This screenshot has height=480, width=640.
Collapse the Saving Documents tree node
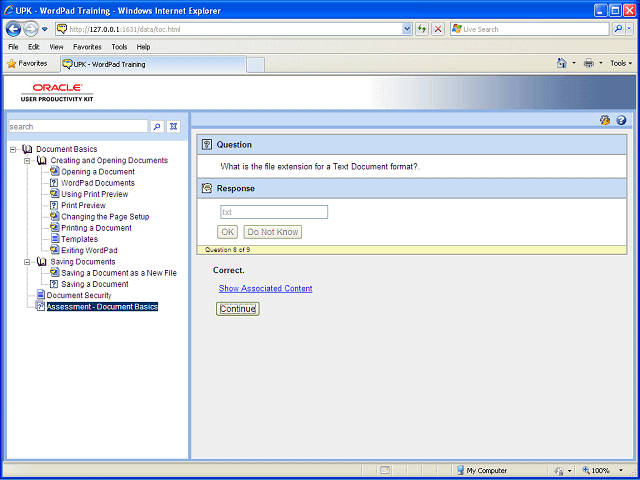(x=27, y=262)
